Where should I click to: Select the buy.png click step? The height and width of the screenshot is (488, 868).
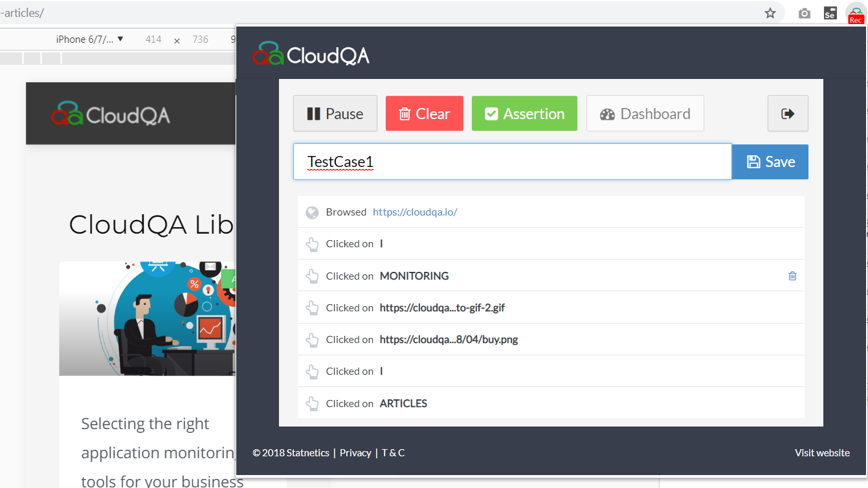pos(551,339)
